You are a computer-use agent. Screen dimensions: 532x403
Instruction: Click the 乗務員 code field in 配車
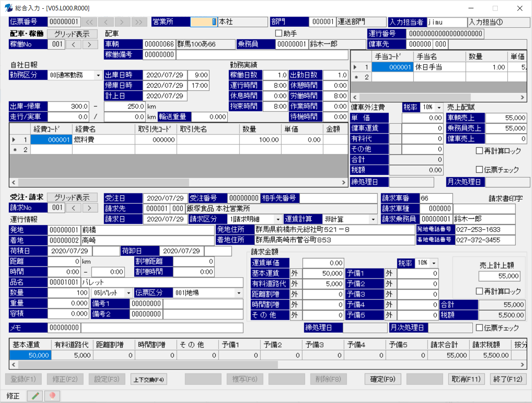click(x=292, y=44)
